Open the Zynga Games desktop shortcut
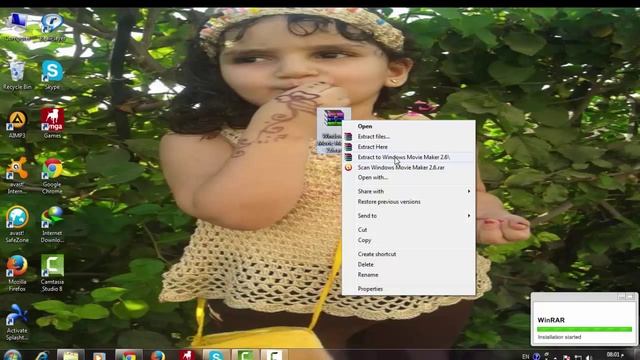640x360 pixels. 52,124
